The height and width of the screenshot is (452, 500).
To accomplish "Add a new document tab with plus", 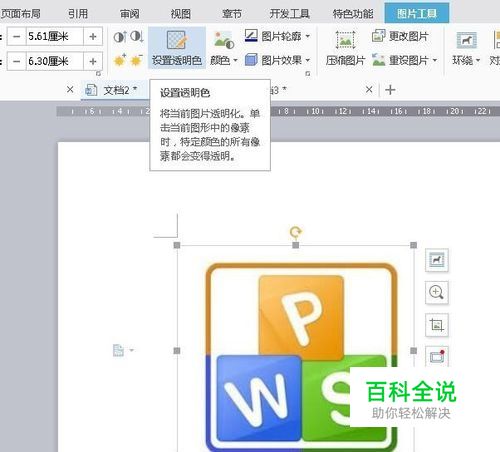I will 390,90.
